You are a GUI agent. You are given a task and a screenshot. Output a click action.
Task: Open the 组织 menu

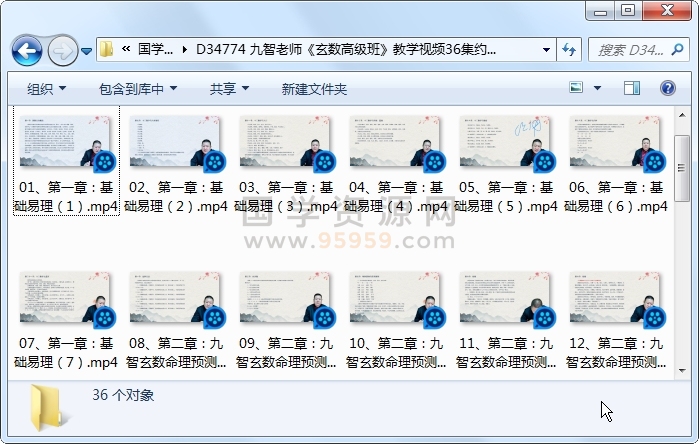pyautogui.click(x=46, y=89)
